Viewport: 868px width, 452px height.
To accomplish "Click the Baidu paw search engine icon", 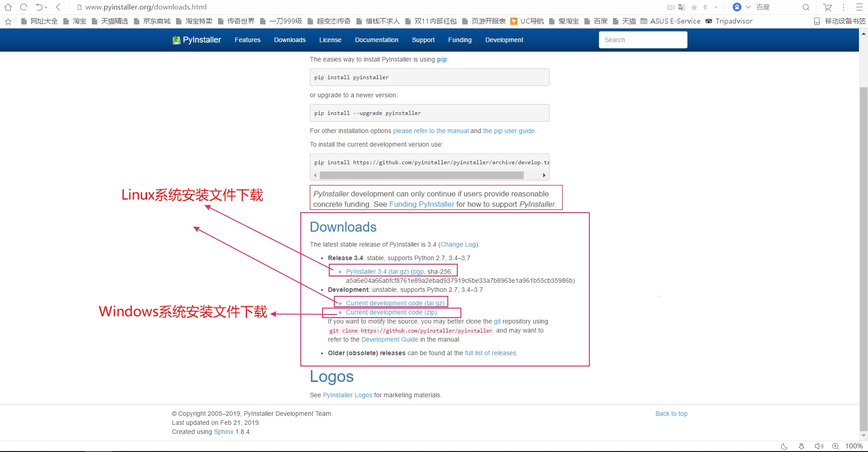I will coord(737,7).
